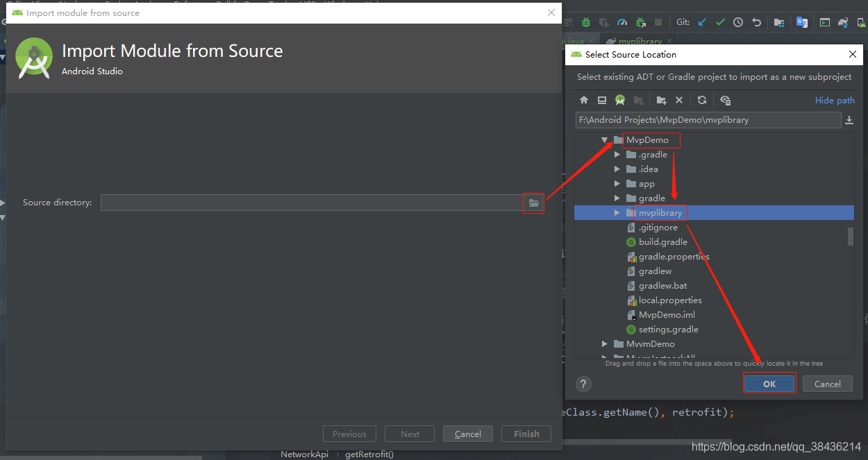Click Hide path link

coord(835,101)
